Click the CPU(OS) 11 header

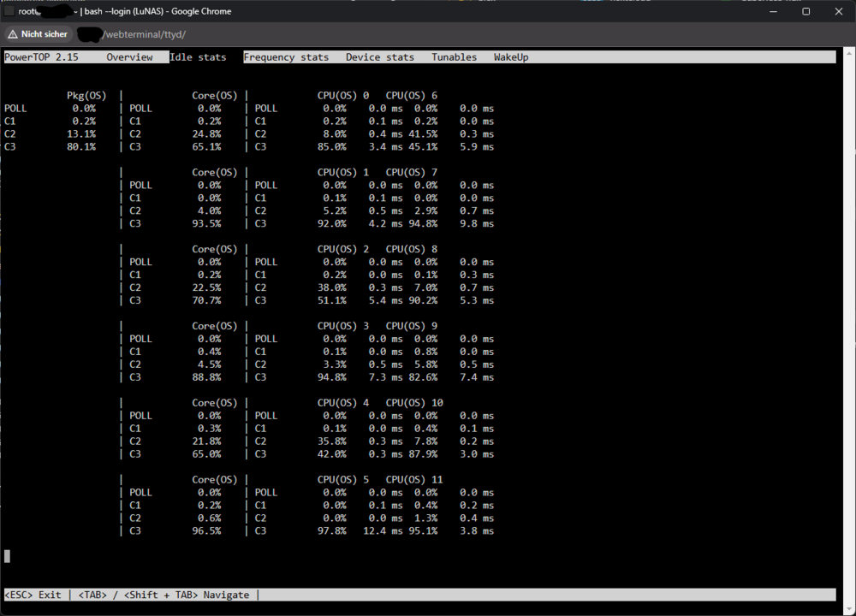click(x=414, y=480)
